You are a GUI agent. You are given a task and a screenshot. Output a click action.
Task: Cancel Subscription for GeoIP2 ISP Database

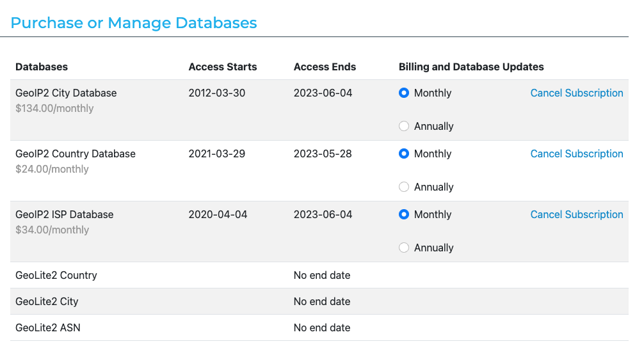click(576, 215)
